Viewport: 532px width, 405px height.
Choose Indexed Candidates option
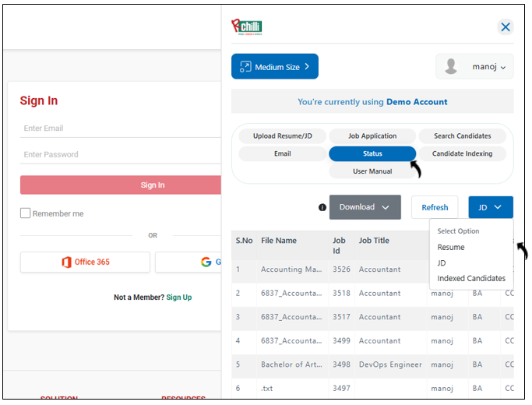tap(470, 279)
